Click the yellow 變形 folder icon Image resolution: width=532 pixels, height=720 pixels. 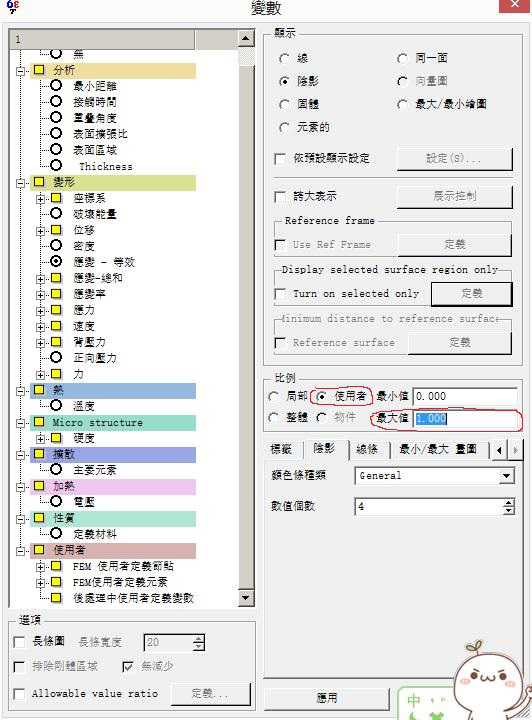(x=39, y=182)
